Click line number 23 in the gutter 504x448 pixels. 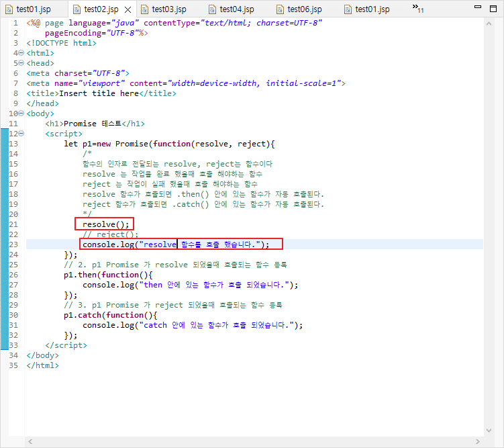13,244
